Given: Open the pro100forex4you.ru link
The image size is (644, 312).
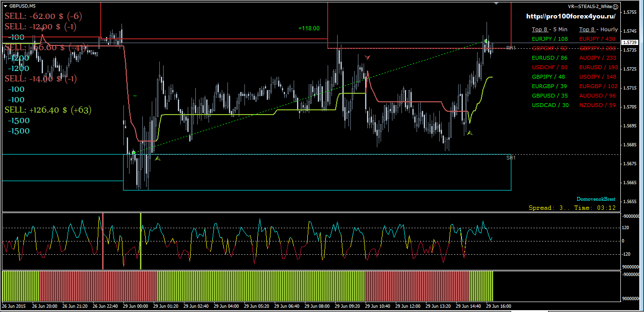Looking at the screenshot, I should (571, 16).
